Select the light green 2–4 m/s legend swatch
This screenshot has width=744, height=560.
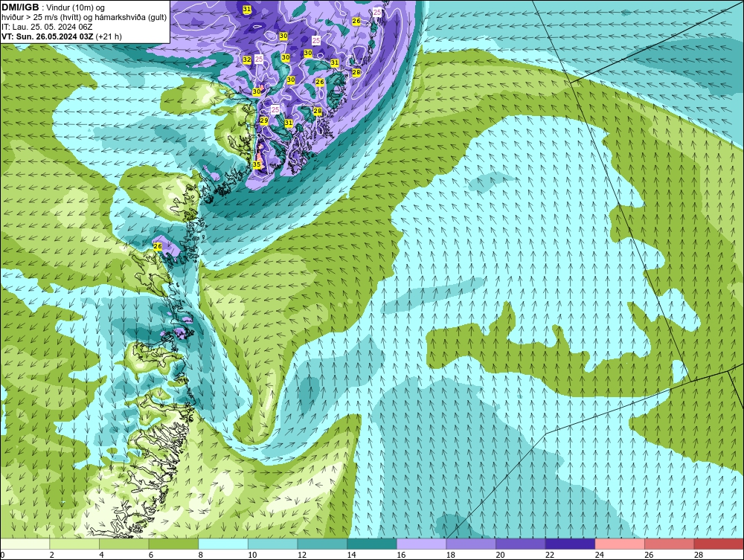coord(74,544)
